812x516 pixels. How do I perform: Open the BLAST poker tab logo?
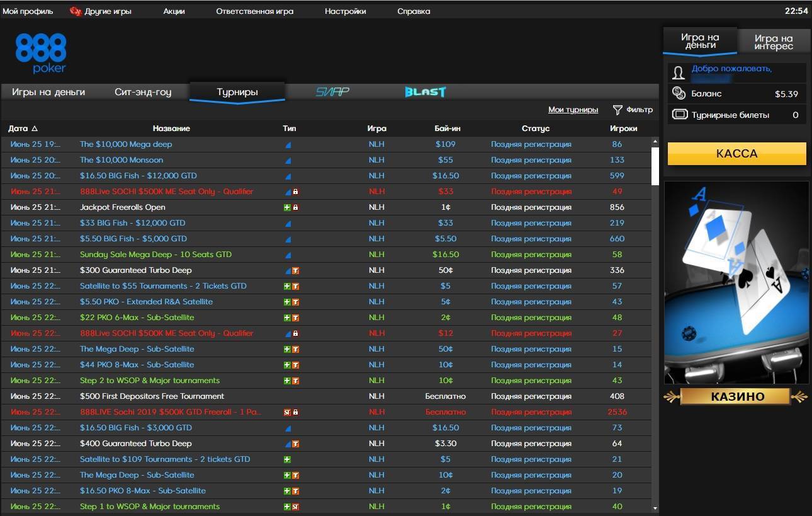coord(425,92)
